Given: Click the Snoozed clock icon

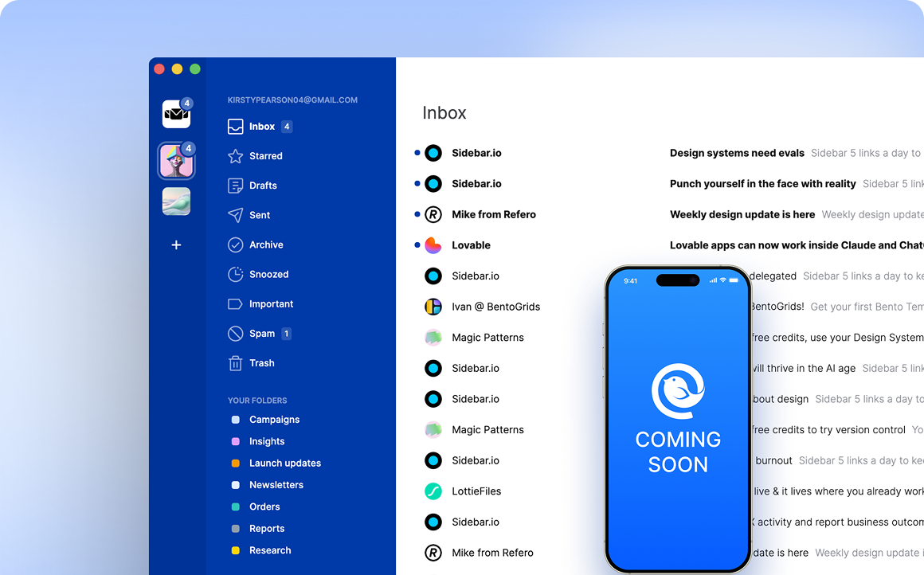Looking at the screenshot, I should pyautogui.click(x=235, y=275).
